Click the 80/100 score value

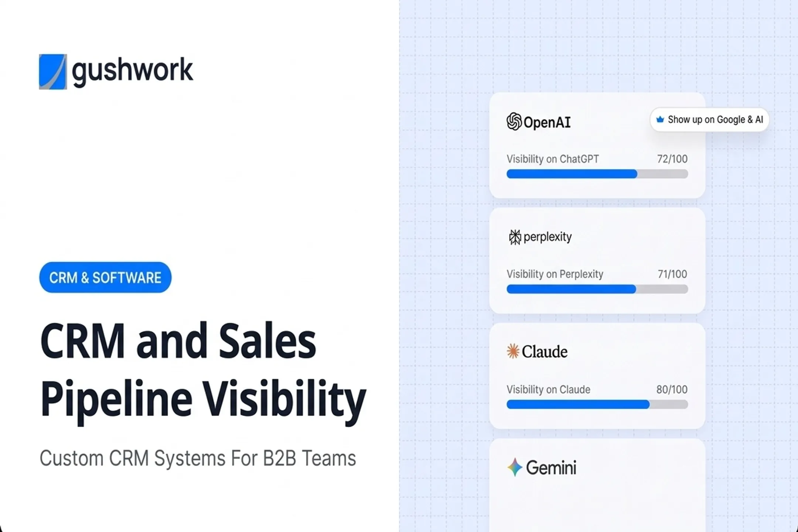coord(672,389)
